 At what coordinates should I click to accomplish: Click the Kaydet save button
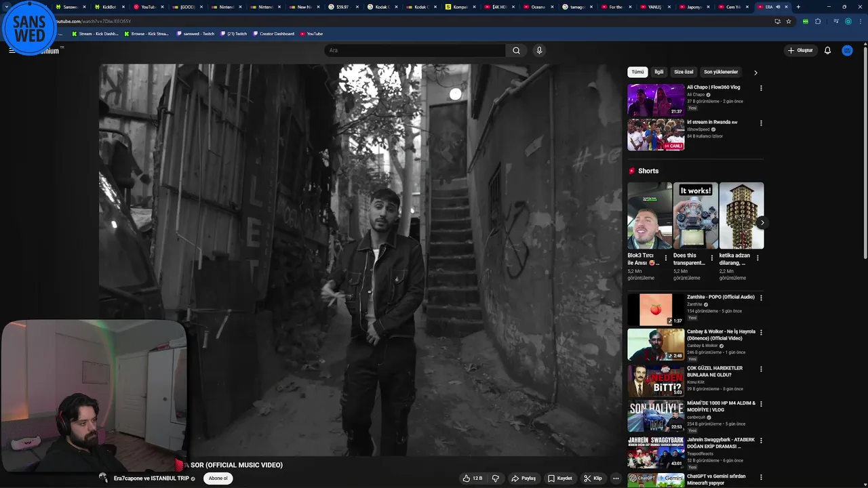[x=560, y=479]
